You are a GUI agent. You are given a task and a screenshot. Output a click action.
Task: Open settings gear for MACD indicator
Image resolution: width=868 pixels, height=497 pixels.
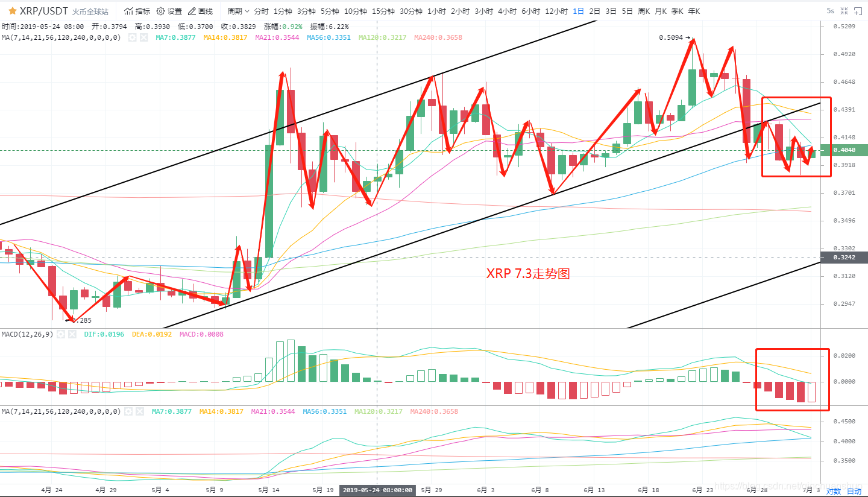click(x=61, y=334)
